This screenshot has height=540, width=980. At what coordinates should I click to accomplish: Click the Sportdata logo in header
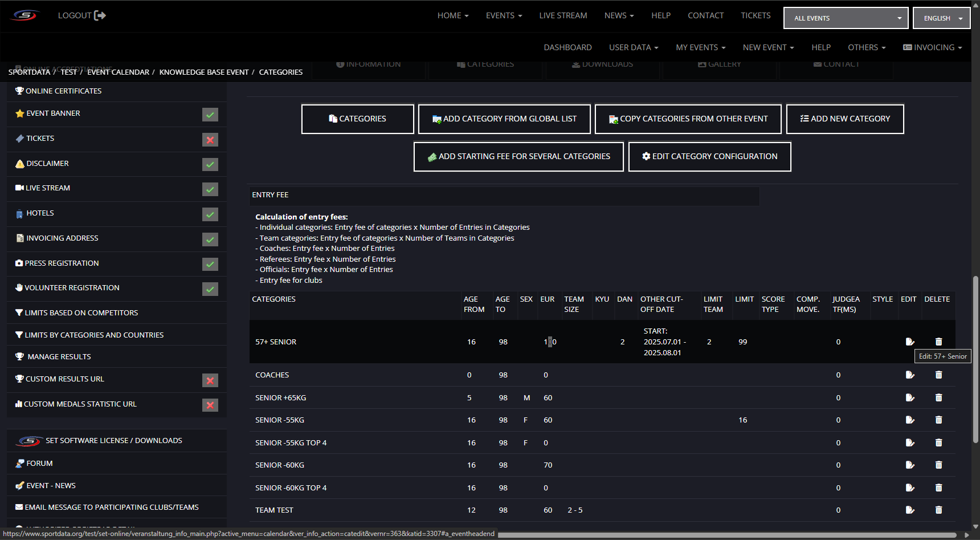point(25,15)
